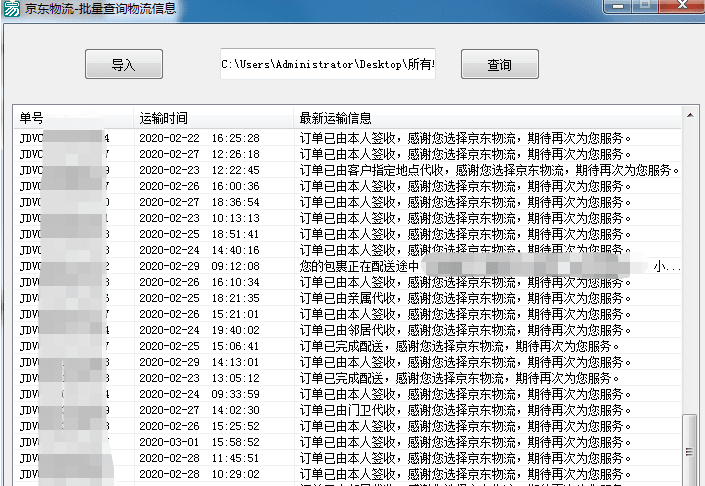Select row with time 2020-02-25 18:21:35

click(x=348, y=298)
